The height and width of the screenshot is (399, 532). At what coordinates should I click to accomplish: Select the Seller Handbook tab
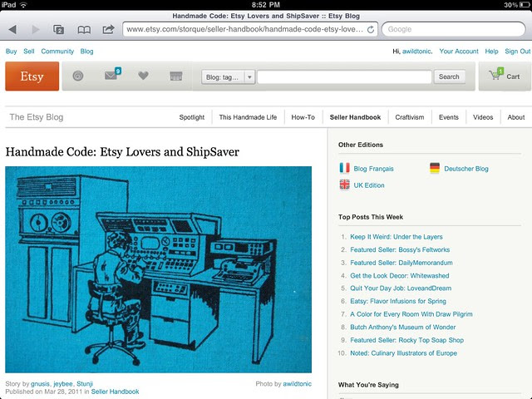(x=355, y=117)
